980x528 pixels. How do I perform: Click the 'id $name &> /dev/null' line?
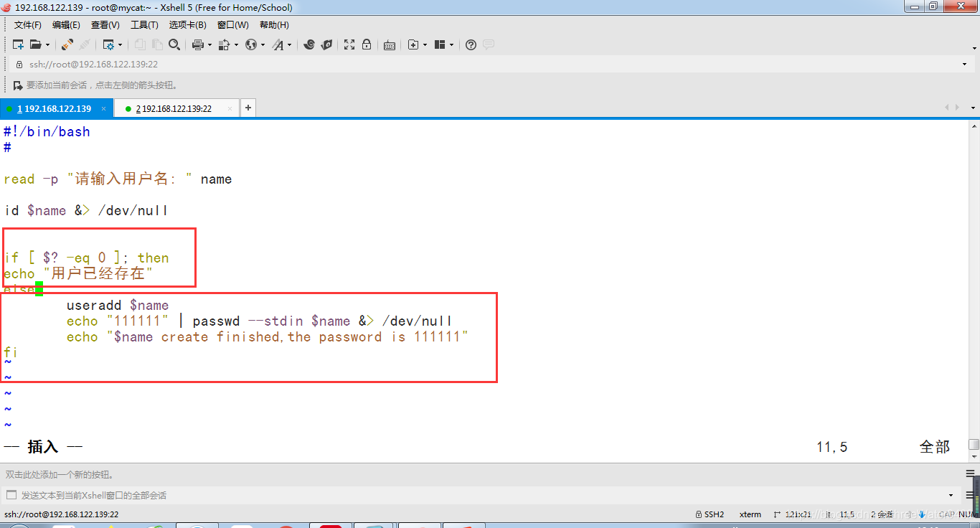tap(86, 211)
